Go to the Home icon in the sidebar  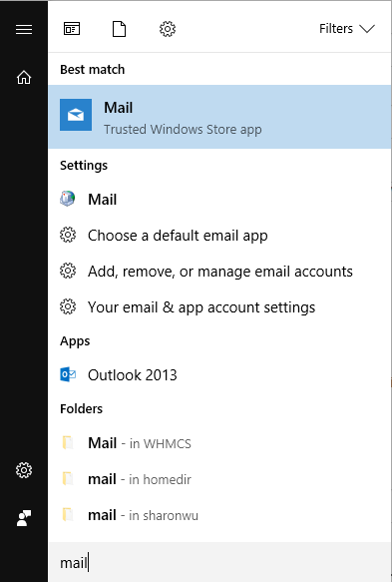[24, 77]
